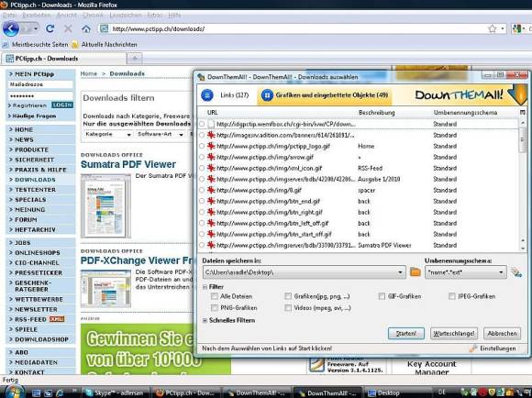Select the radio circle for arrow.gif row
Screen dimensions: 532x398
202,157
